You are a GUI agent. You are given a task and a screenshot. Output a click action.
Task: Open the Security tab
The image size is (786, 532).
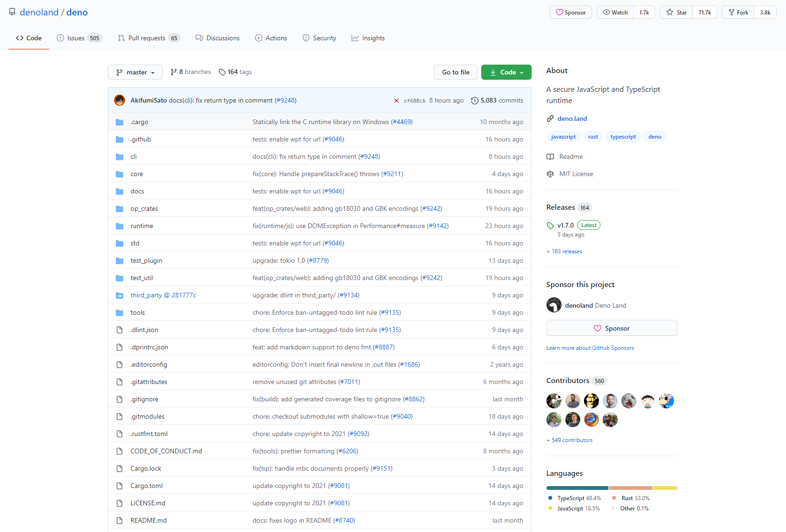(319, 38)
